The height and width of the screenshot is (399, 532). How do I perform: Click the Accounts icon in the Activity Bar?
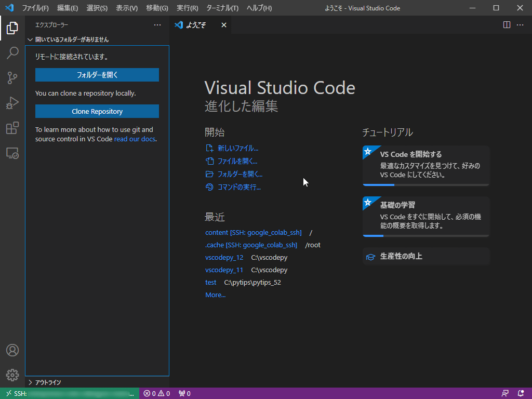(x=12, y=350)
